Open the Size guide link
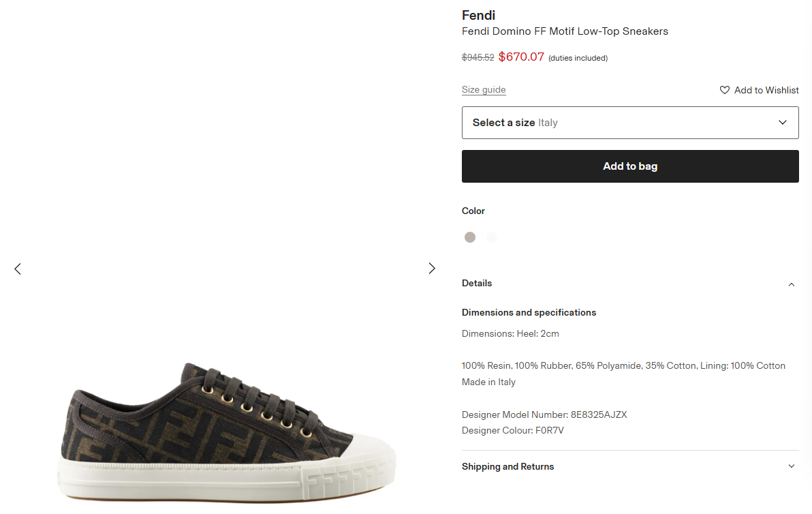The height and width of the screenshot is (514, 812). 484,90
